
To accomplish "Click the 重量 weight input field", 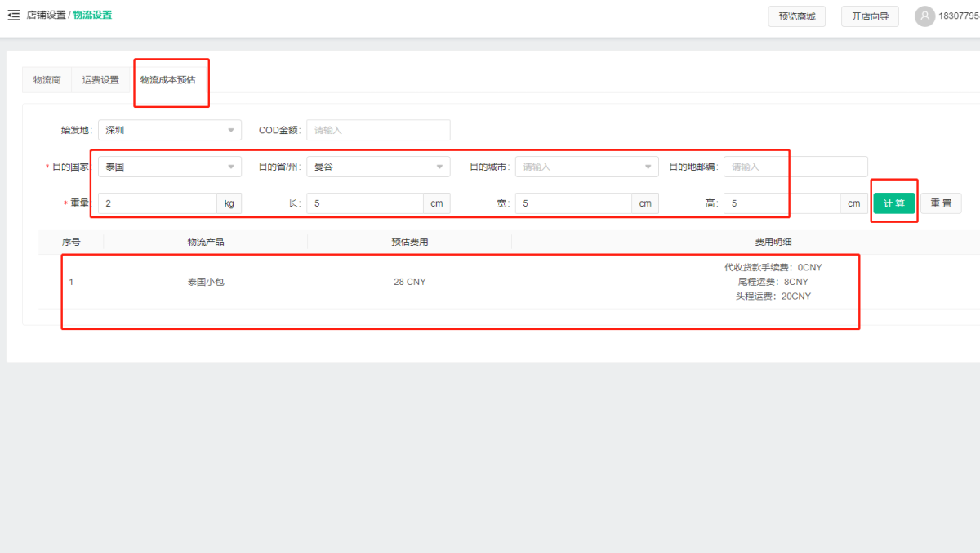I will [x=158, y=203].
